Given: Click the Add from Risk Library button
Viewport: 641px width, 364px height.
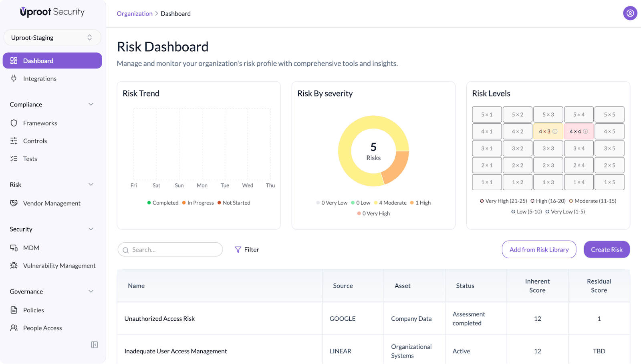Looking at the screenshot, I should click(539, 249).
